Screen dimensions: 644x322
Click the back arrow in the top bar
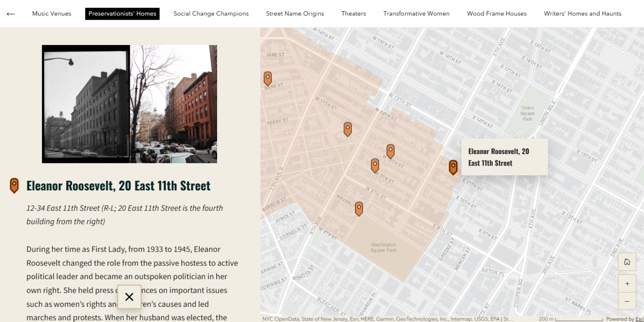pos(11,14)
